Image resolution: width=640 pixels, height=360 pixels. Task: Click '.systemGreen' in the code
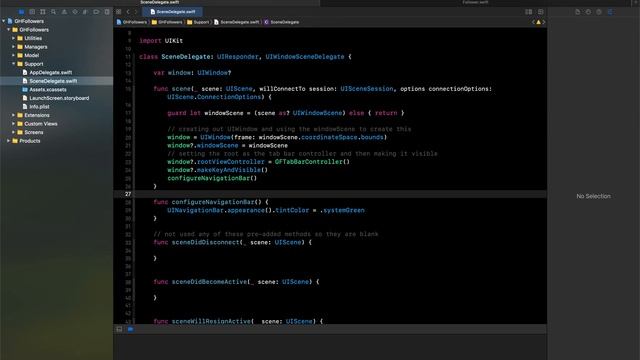(342, 211)
